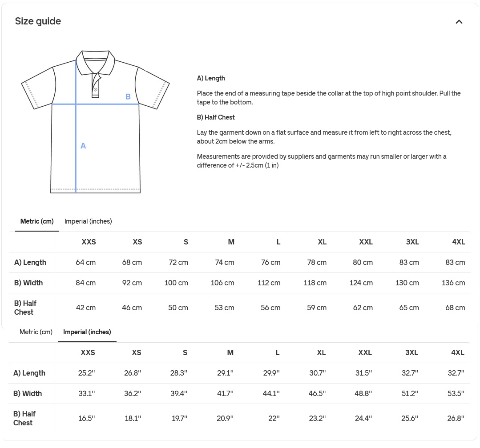480x448 pixels.
Task: Click the 136 cm width value
Action: pyautogui.click(x=453, y=283)
